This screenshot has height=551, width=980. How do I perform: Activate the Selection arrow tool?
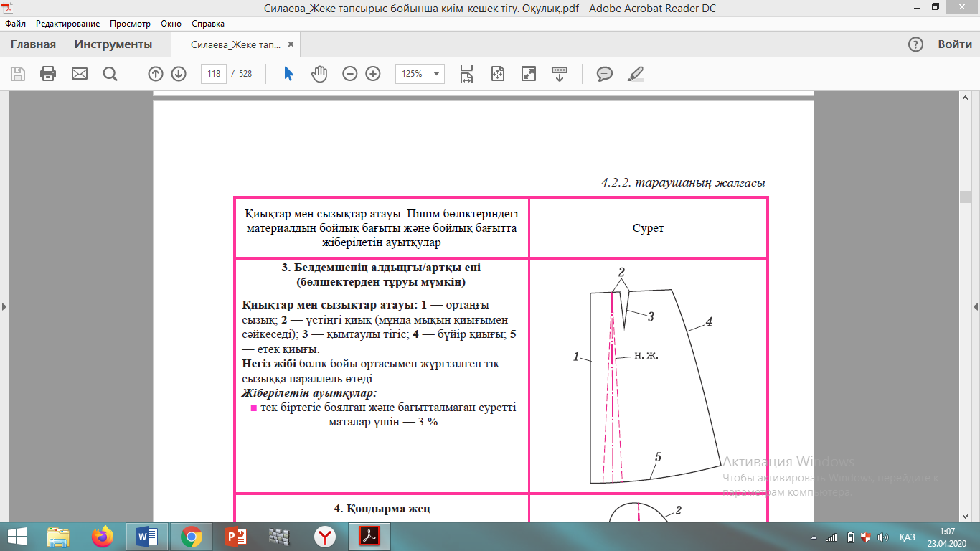click(289, 74)
